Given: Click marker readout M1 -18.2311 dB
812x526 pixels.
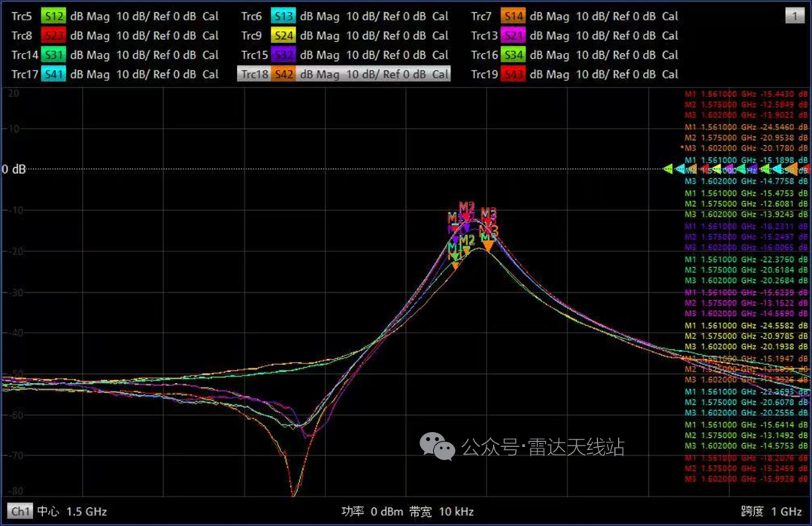Looking at the screenshot, I should click(x=746, y=227).
